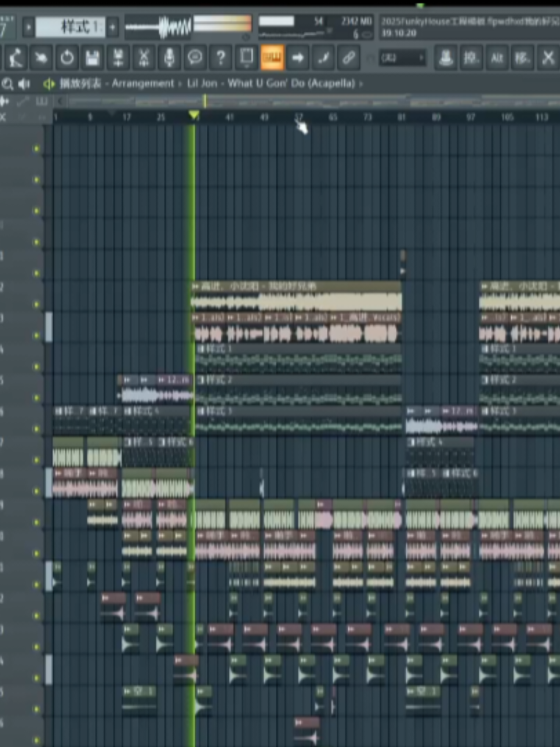Click the toolbar icon left of the undo arrow
Screen dimensions: 560x747
41,58
